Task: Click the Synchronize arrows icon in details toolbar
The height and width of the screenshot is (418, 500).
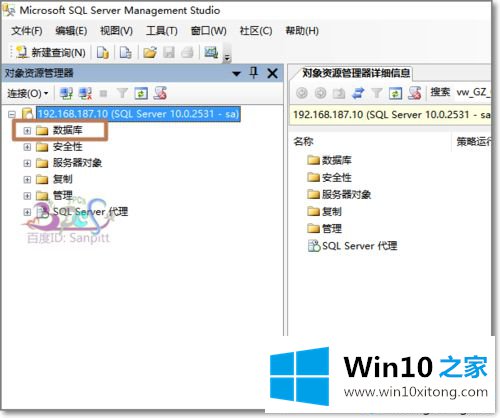Action: click(358, 94)
